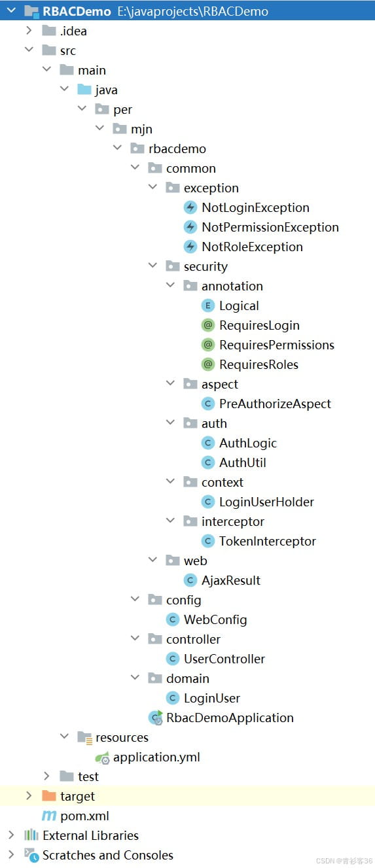Screen dimensions: 375x868
Task: Collapse the exception package
Action: click(x=152, y=188)
